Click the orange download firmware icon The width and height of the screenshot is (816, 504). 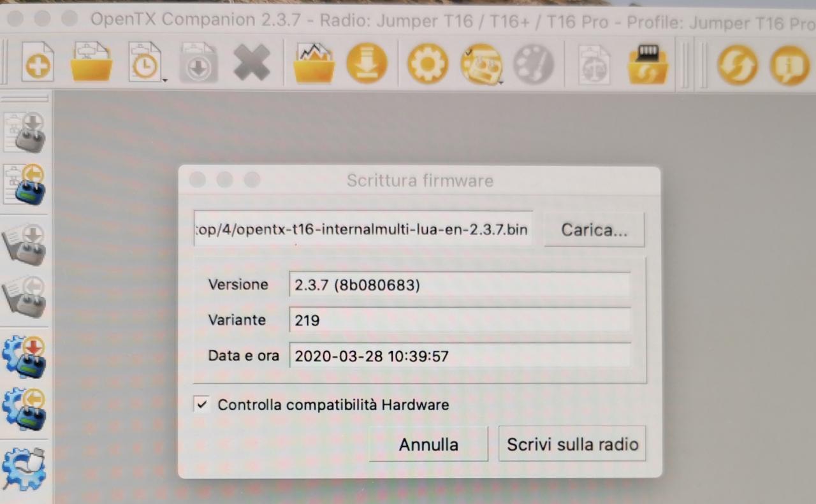pyautogui.click(x=367, y=64)
